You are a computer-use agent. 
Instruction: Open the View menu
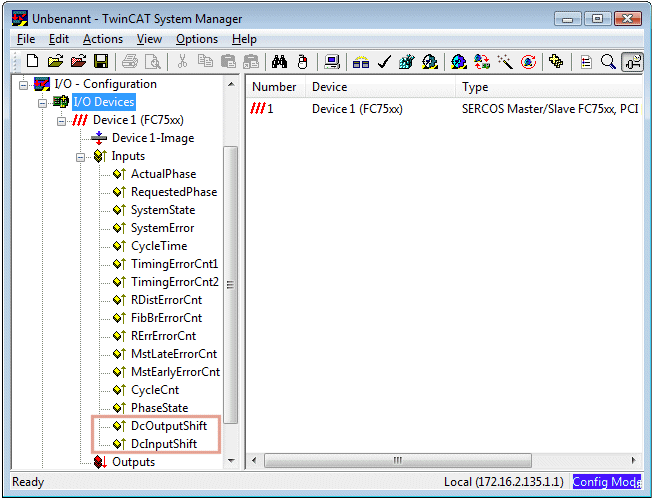click(149, 39)
